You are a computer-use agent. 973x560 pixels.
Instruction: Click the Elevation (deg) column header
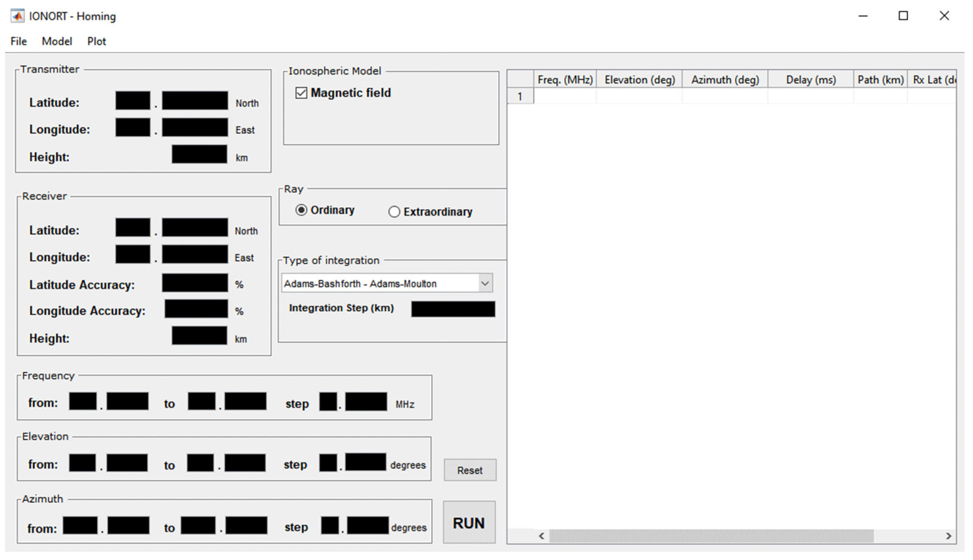640,80
